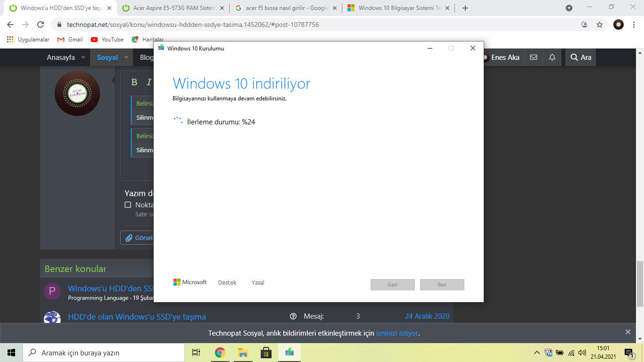The width and height of the screenshot is (644, 362).
Task: Reload the Technopat page in Chrome
Action: 41,25
